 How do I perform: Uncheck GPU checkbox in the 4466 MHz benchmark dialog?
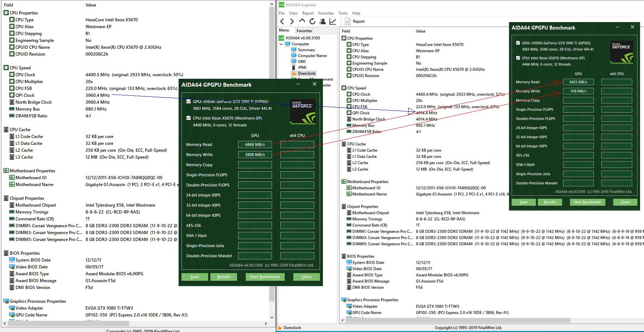tap(518, 43)
